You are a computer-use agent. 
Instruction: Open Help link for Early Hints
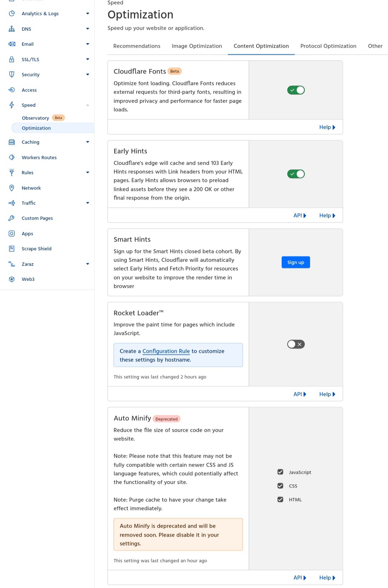tap(327, 215)
